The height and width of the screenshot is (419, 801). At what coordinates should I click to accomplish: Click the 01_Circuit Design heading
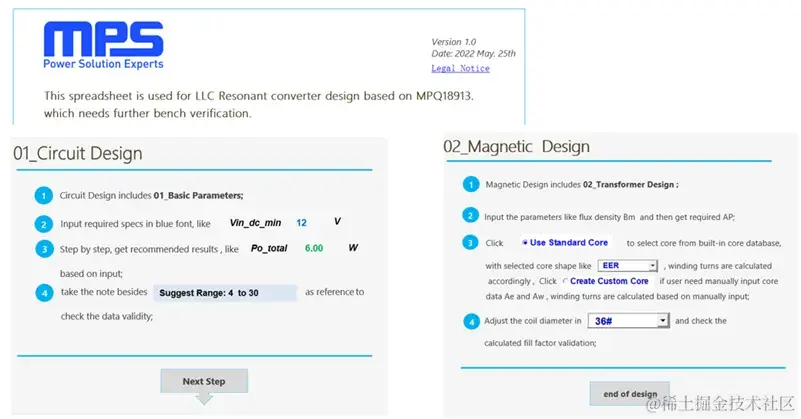(78, 153)
